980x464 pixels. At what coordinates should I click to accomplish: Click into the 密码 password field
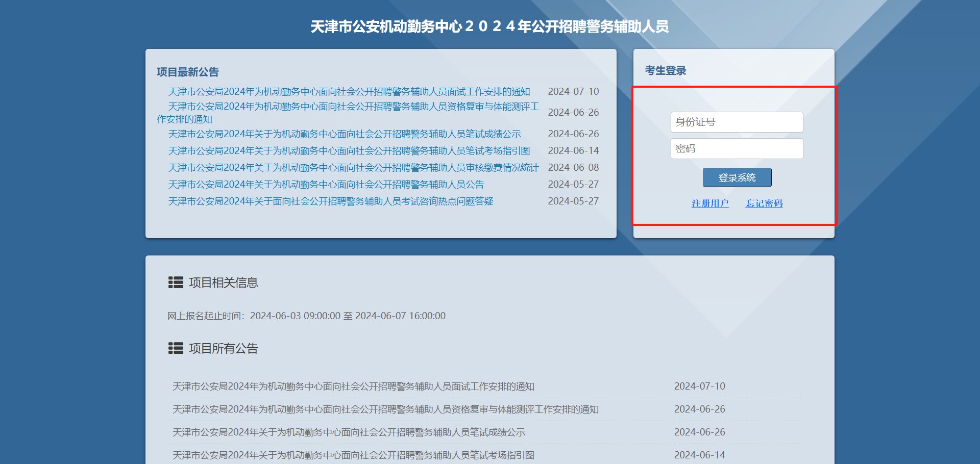pyautogui.click(x=736, y=149)
